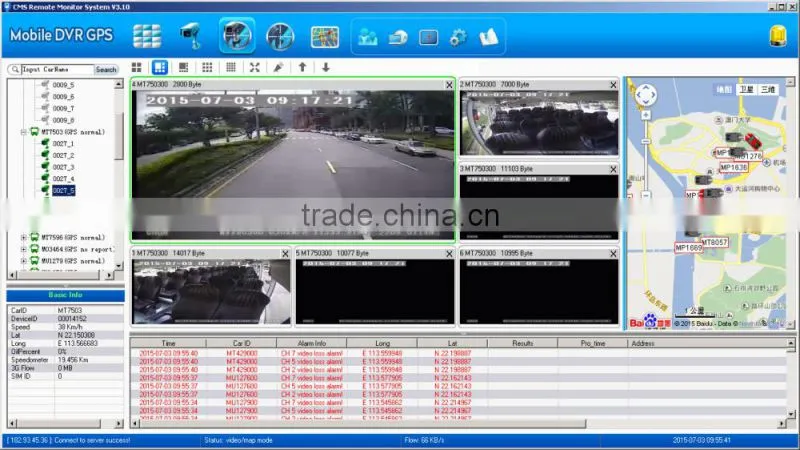
Task: Click the Address column header
Action: (707, 344)
